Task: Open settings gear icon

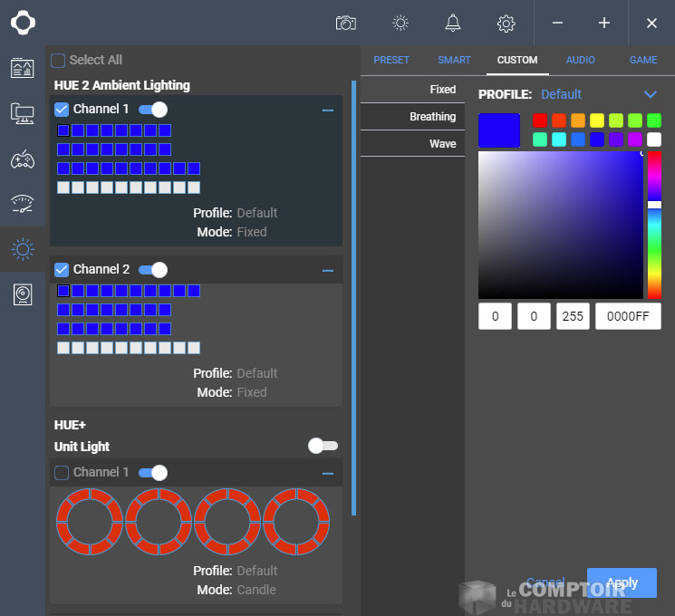Action: 506,23
